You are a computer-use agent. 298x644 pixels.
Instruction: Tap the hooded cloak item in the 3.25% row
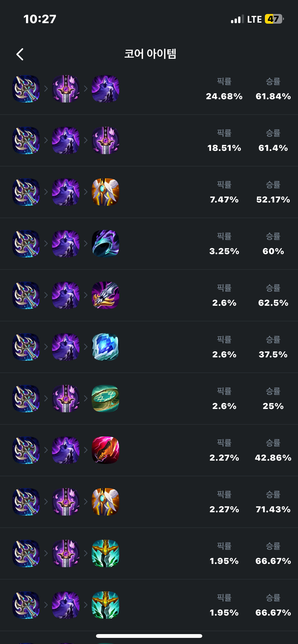(x=105, y=244)
